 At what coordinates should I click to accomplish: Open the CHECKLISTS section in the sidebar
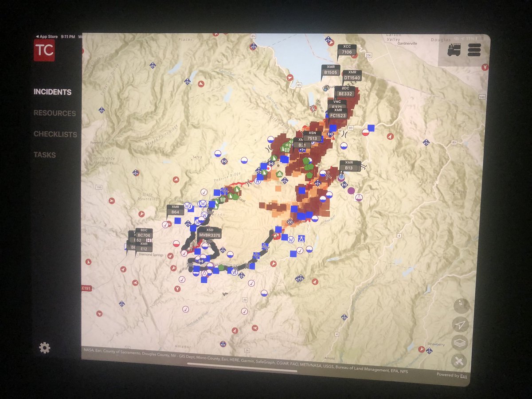[x=55, y=134]
